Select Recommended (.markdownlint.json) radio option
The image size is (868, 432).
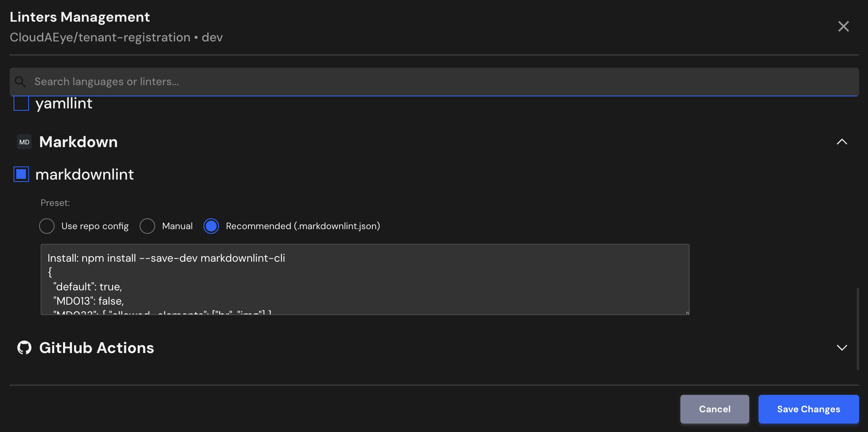click(211, 226)
